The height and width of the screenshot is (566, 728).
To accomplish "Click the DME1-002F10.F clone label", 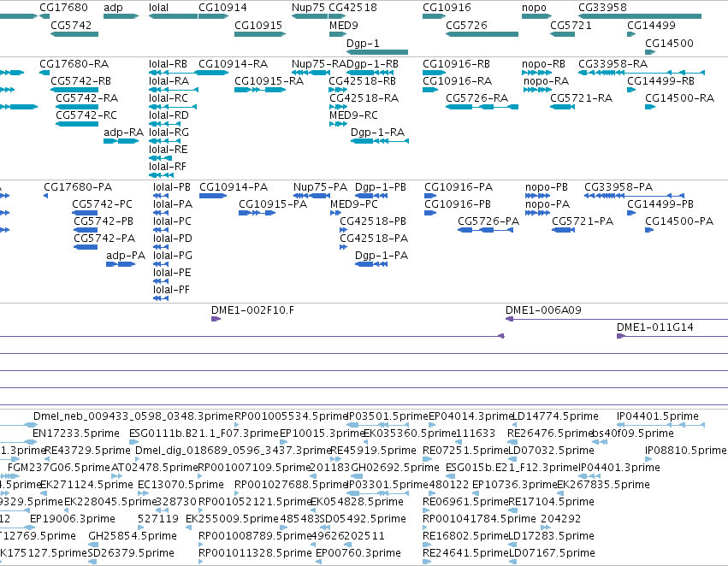I will pos(252,310).
